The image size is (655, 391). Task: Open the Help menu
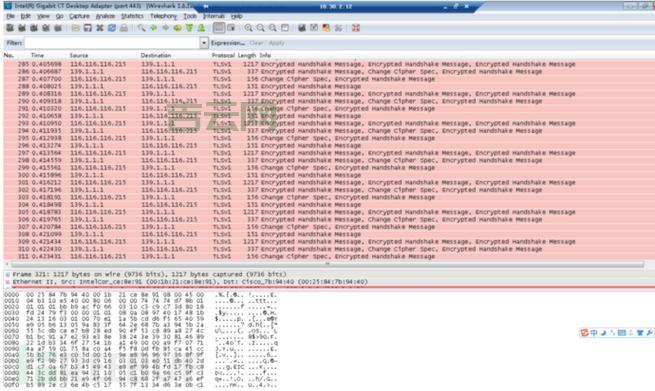coord(236,16)
